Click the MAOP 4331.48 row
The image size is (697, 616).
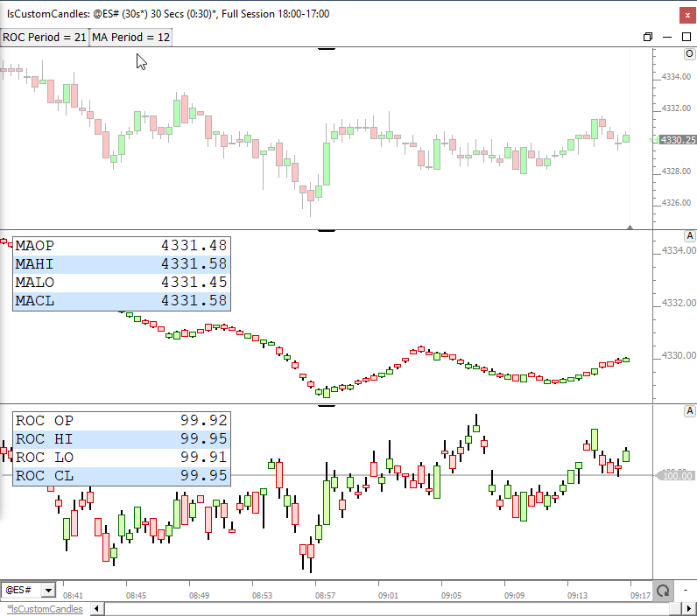(122, 246)
